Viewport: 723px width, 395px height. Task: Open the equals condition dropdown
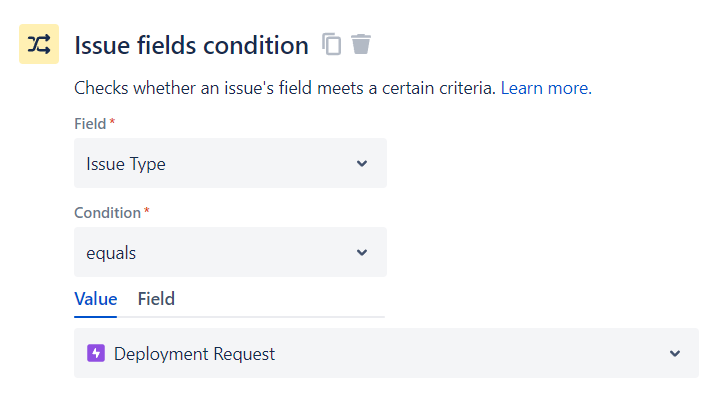[231, 252]
